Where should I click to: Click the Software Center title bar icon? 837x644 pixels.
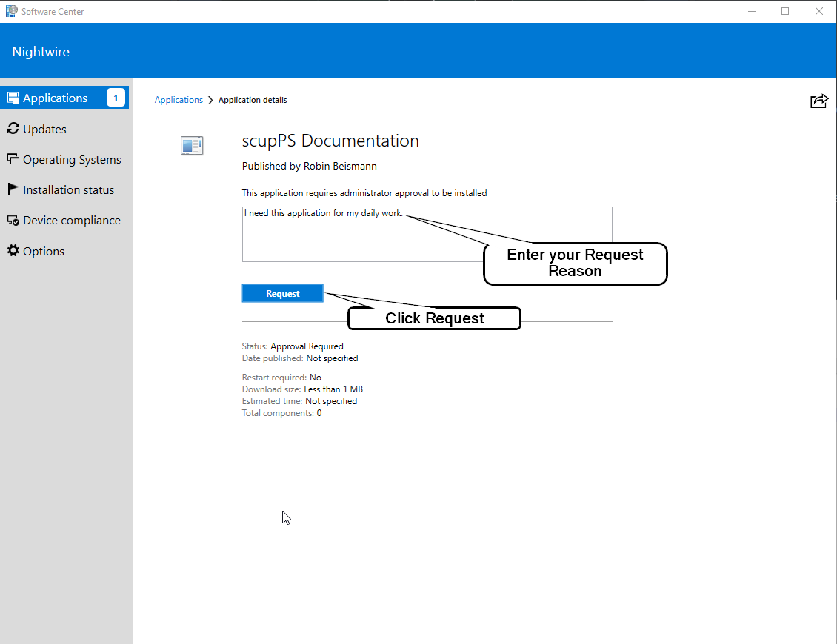(x=11, y=11)
